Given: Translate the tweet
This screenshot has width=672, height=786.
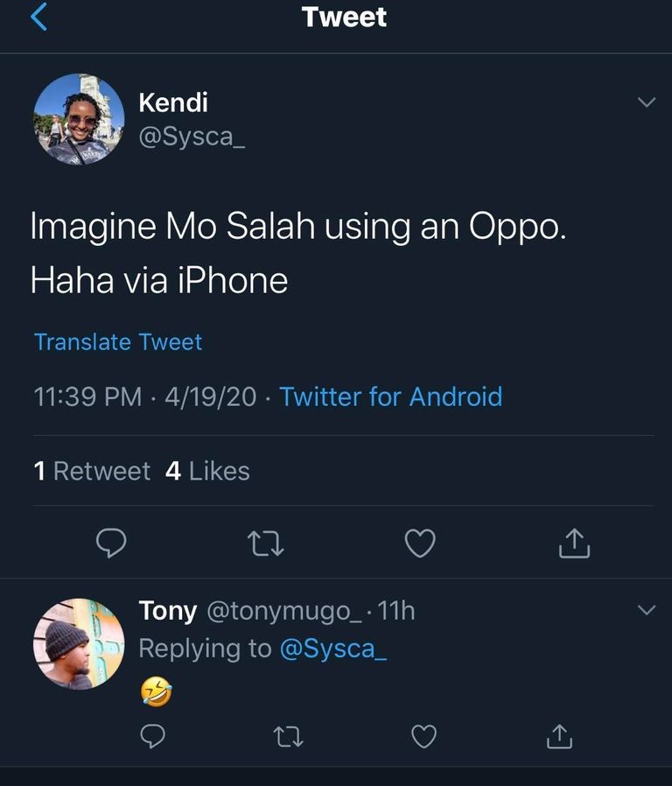Looking at the screenshot, I should [x=116, y=341].
